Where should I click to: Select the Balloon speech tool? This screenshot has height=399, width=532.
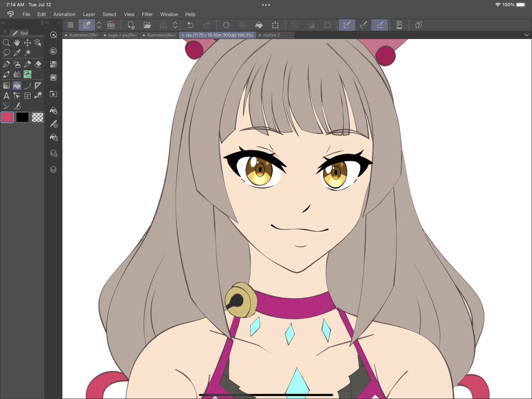tap(6, 106)
